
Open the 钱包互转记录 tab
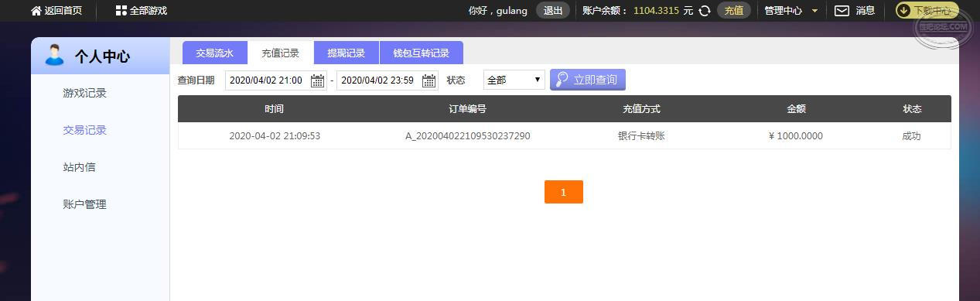pos(422,53)
